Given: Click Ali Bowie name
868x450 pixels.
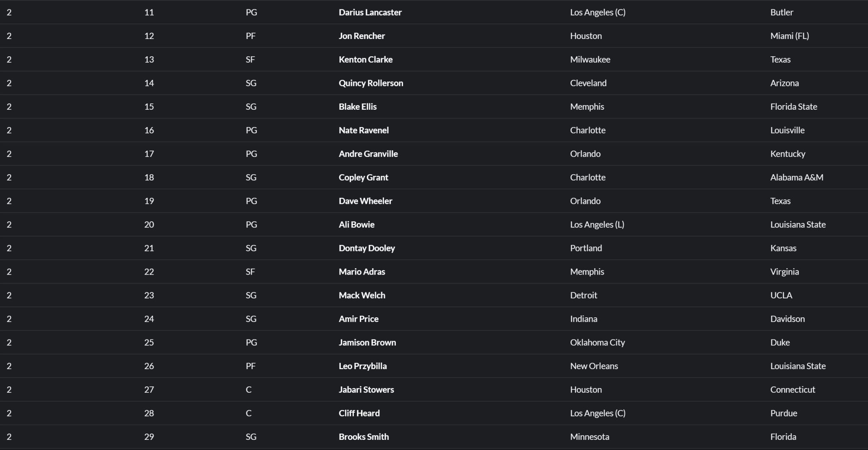Looking at the screenshot, I should coord(356,225).
